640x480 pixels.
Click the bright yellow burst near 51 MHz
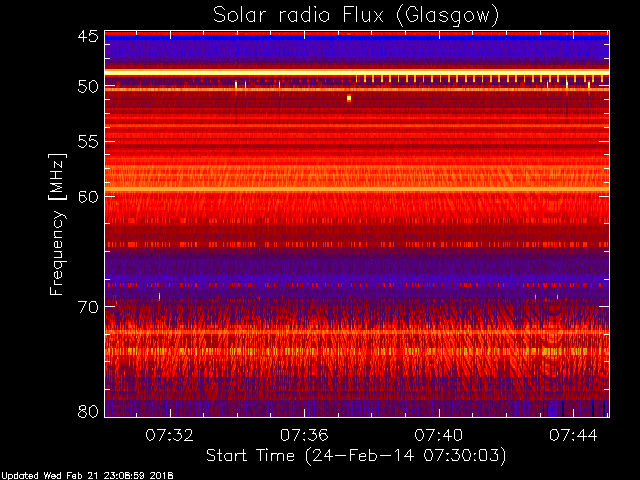tap(349, 98)
